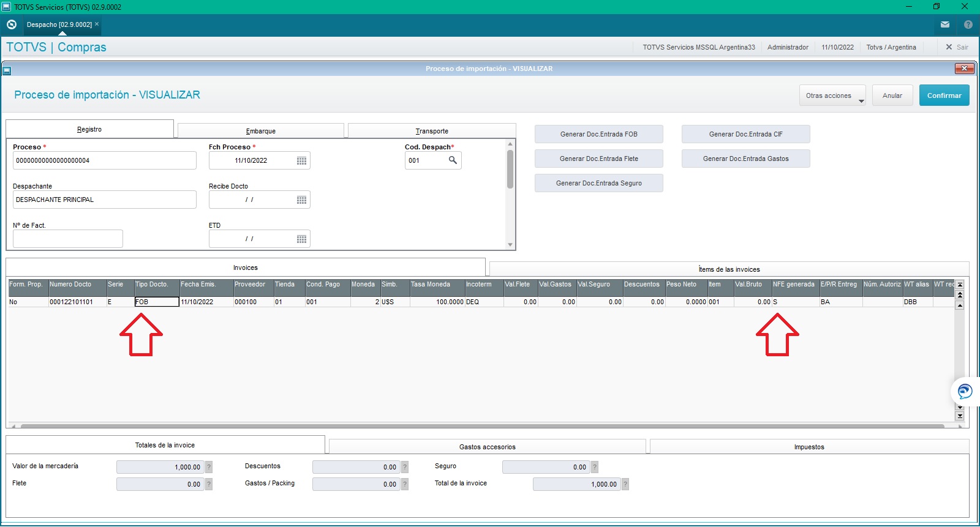This screenshot has height=527, width=980.
Task: Click the Cod. Despach search magnifier icon
Action: [453, 160]
